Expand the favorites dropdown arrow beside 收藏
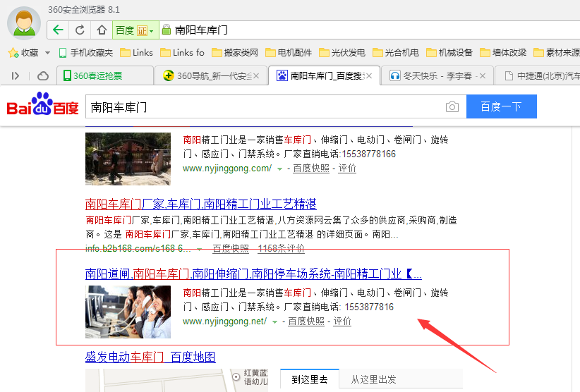580x392 pixels. pos(47,53)
